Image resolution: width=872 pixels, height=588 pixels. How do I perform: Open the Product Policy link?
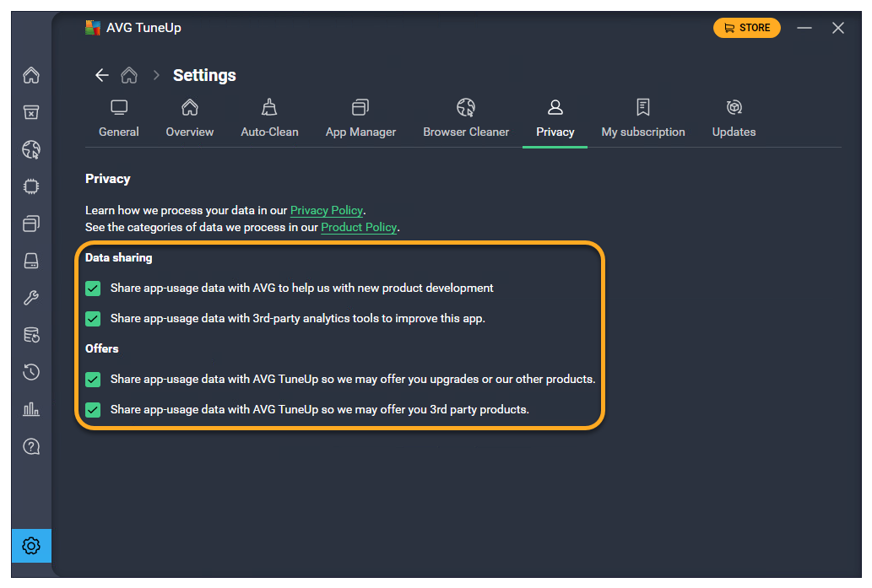click(x=359, y=227)
